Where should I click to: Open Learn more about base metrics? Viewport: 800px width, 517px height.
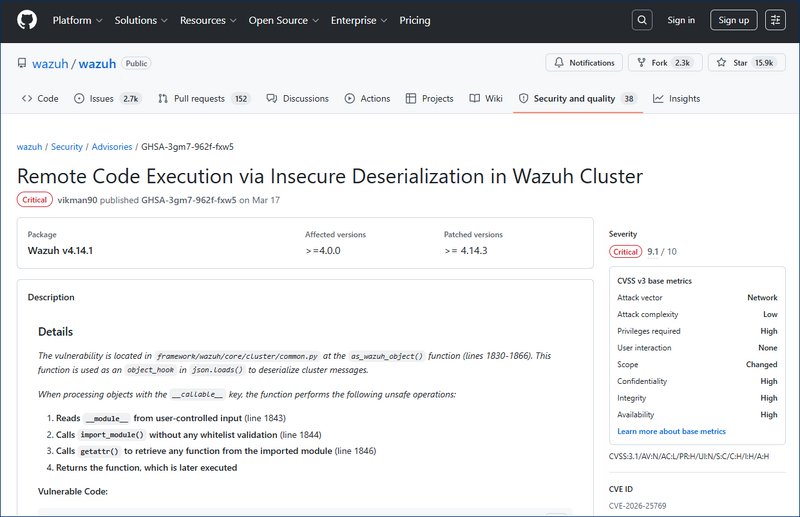point(671,431)
